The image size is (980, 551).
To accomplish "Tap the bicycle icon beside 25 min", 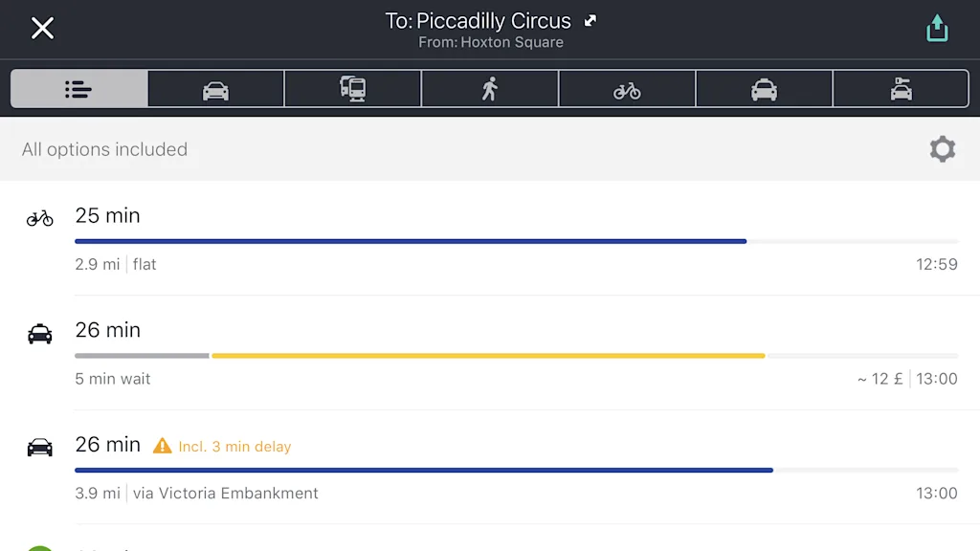I will click(x=39, y=218).
